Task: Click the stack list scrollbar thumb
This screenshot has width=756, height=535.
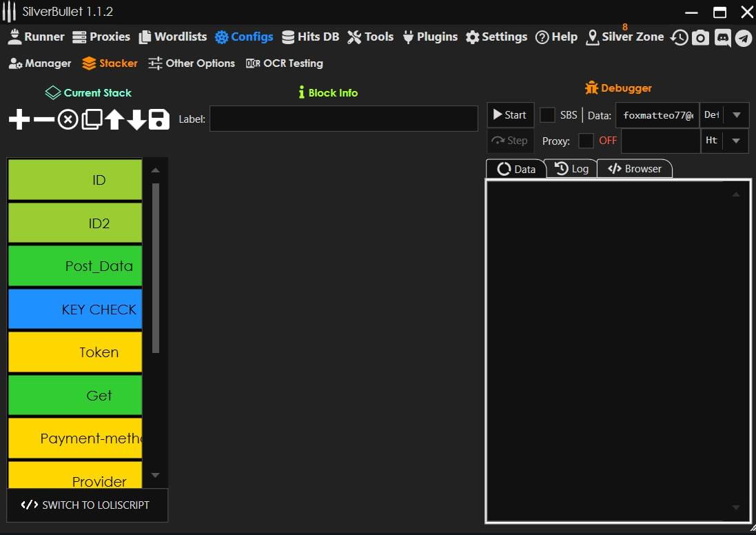Action: pos(155,268)
